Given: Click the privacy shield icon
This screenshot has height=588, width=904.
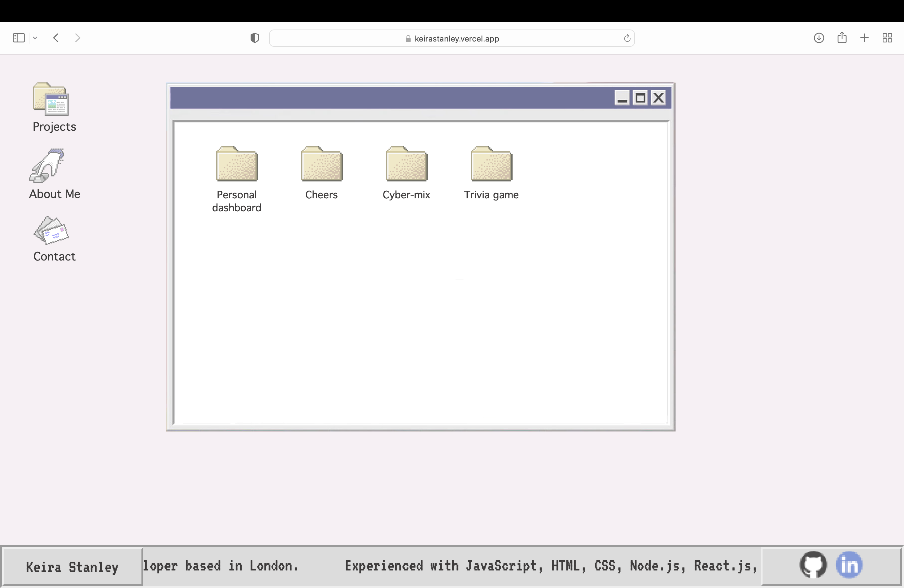Looking at the screenshot, I should (255, 38).
